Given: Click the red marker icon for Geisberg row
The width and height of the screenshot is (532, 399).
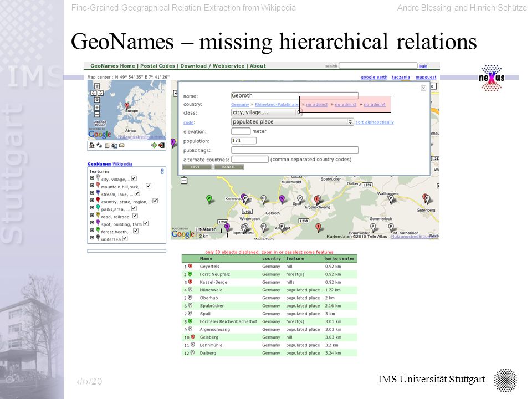Looking at the screenshot, I should point(193,337).
